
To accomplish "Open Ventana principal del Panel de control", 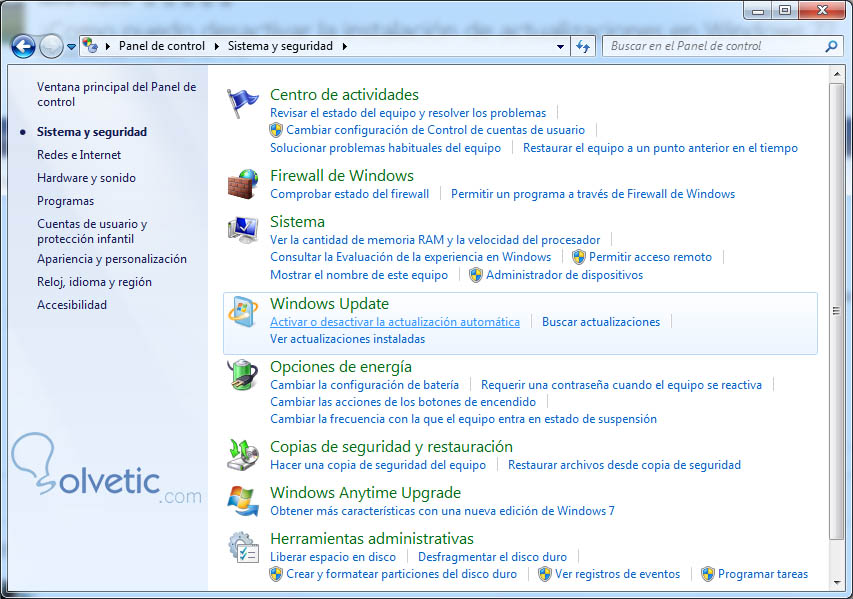I will click(116, 94).
